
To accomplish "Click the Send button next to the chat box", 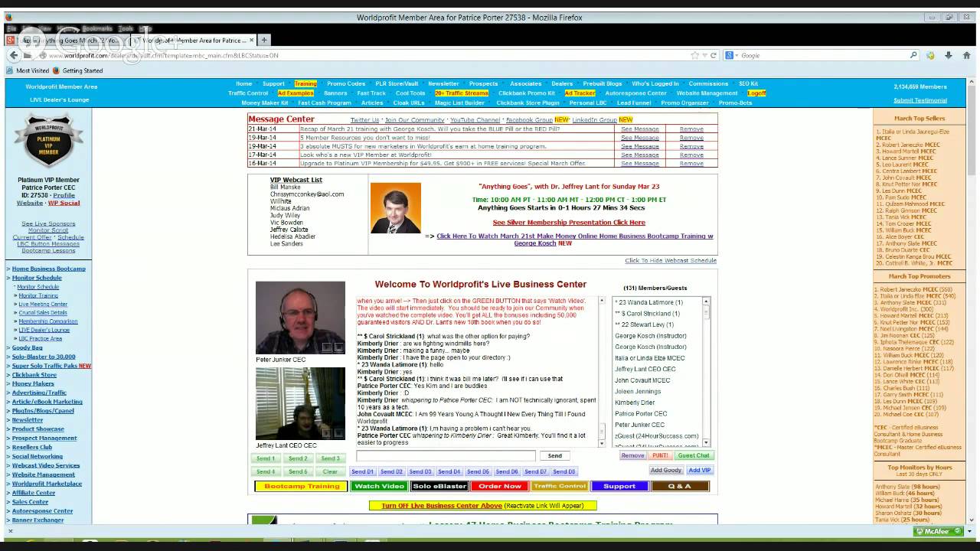I will (554, 455).
